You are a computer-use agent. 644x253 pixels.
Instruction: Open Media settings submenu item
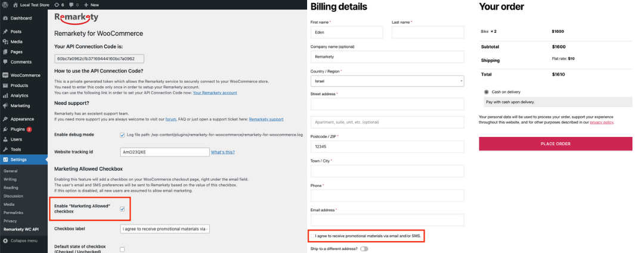tap(9, 204)
